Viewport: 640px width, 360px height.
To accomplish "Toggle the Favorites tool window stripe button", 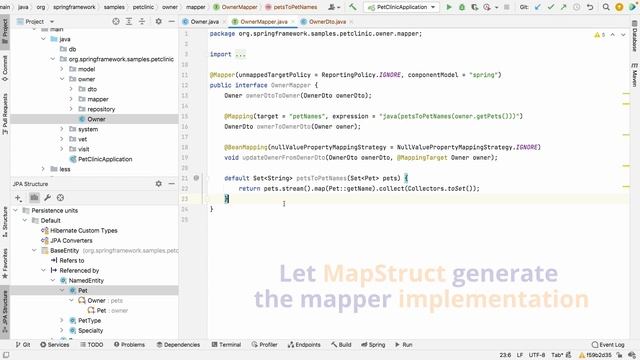I will [5, 263].
